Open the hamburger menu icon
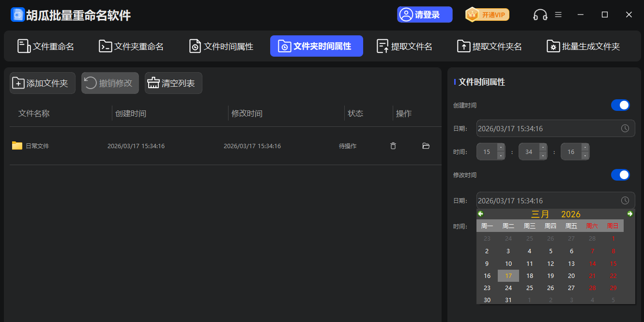 tap(558, 15)
